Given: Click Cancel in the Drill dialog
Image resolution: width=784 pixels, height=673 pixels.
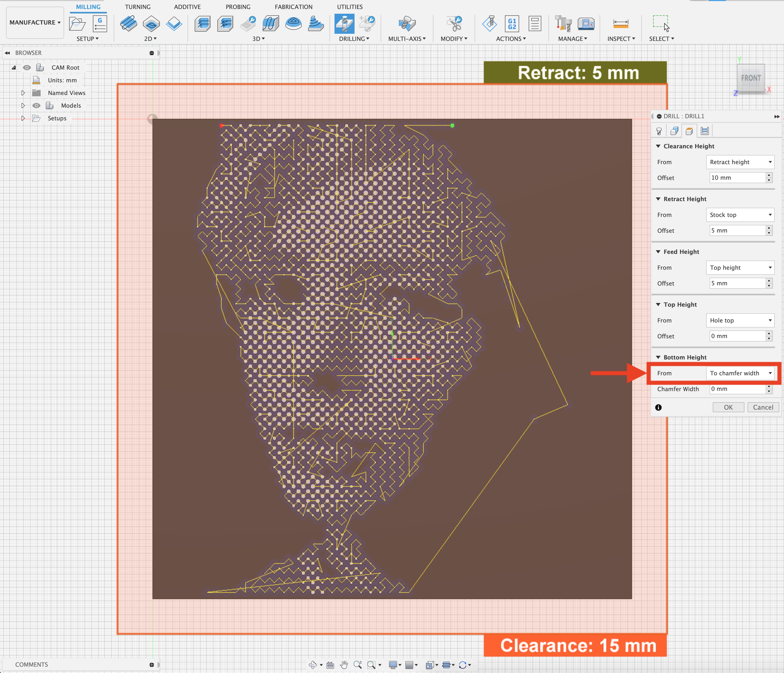Looking at the screenshot, I should 763,407.
